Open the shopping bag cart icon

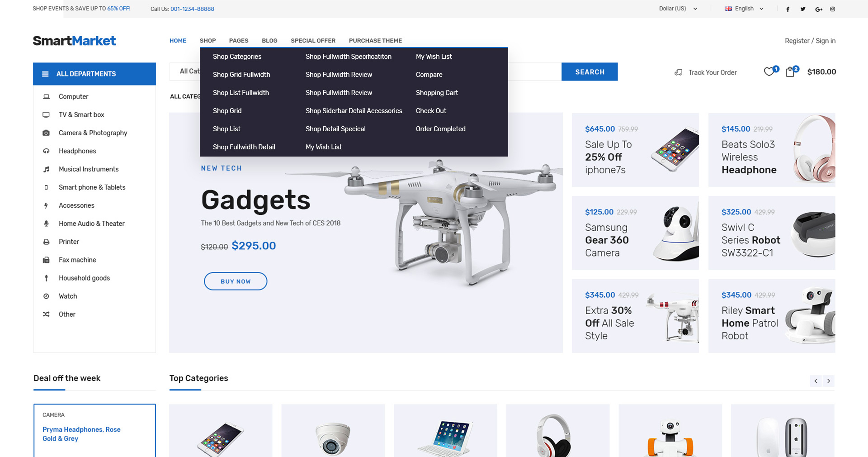click(790, 72)
